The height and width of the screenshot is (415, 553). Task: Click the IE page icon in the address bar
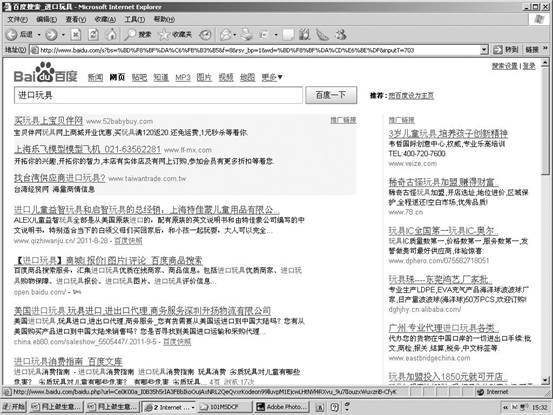pos(35,50)
